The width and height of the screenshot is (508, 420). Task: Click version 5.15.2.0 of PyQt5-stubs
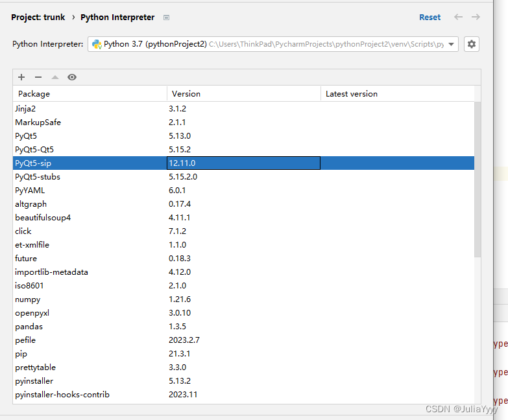pyautogui.click(x=183, y=177)
